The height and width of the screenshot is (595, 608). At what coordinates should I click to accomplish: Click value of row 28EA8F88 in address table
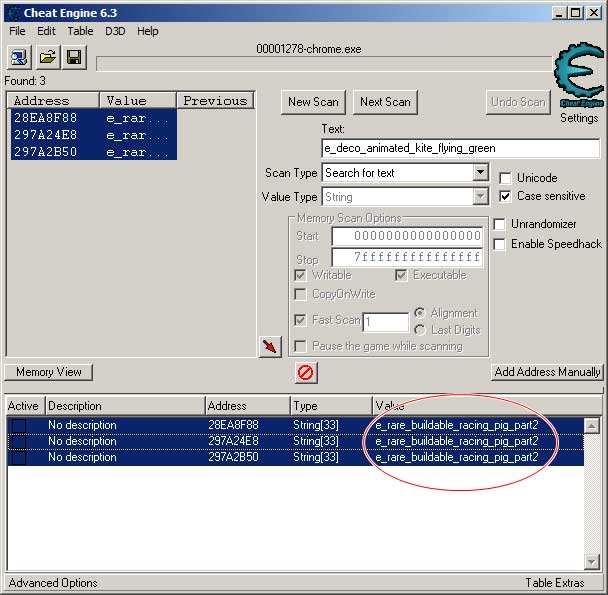457,425
